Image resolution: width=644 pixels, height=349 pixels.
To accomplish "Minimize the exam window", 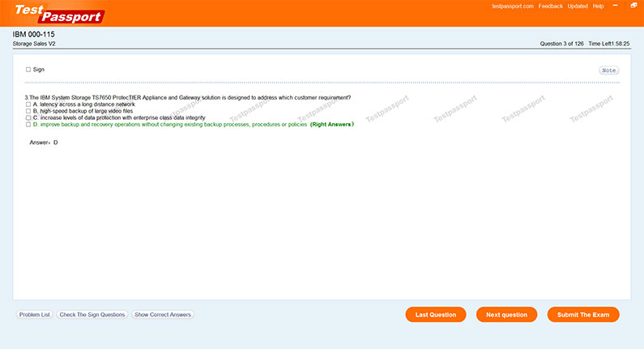I will pyautogui.click(x=613, y=6).
